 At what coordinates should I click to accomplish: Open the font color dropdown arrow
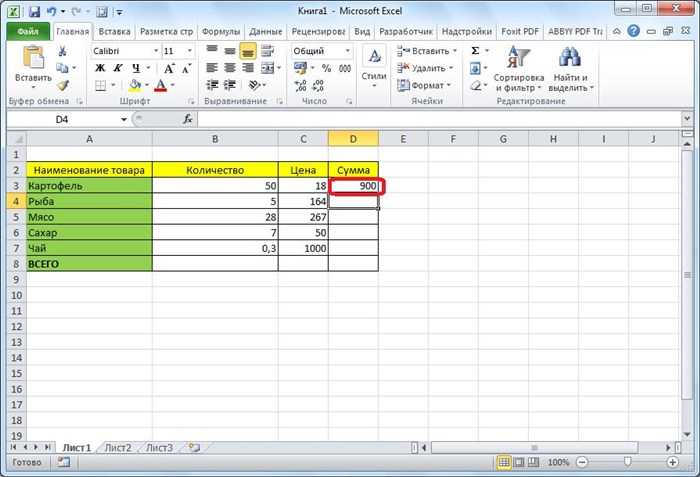[x=173, y=85]
